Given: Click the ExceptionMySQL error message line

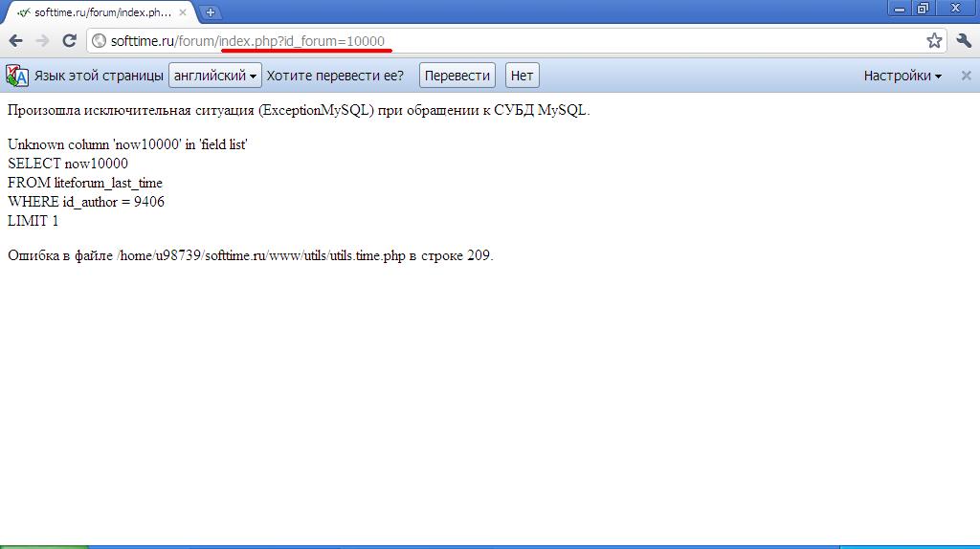Looking at the screenshot, I should coord(299,111).
